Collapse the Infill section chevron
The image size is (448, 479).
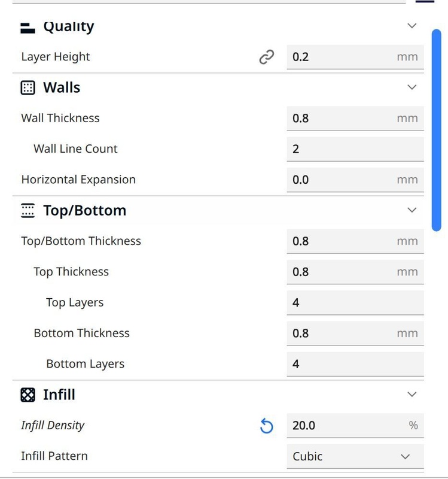412,395
